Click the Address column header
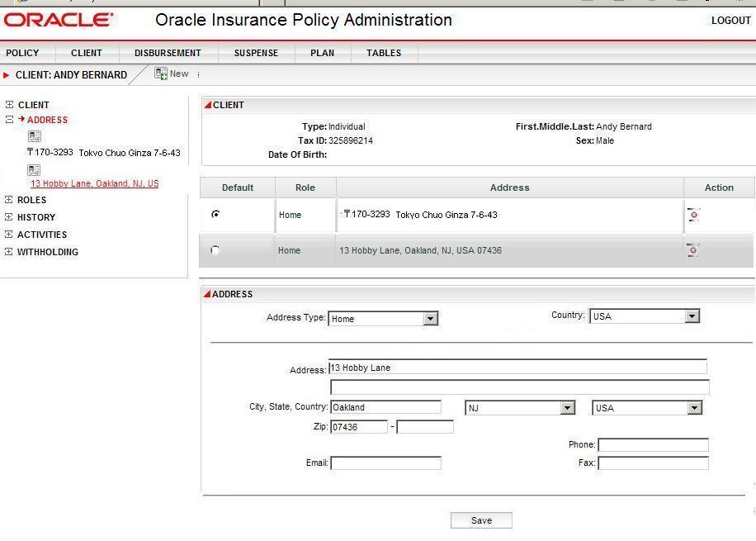Image resolution: width=756 pixels, height=541 pixels. [509, 187]
